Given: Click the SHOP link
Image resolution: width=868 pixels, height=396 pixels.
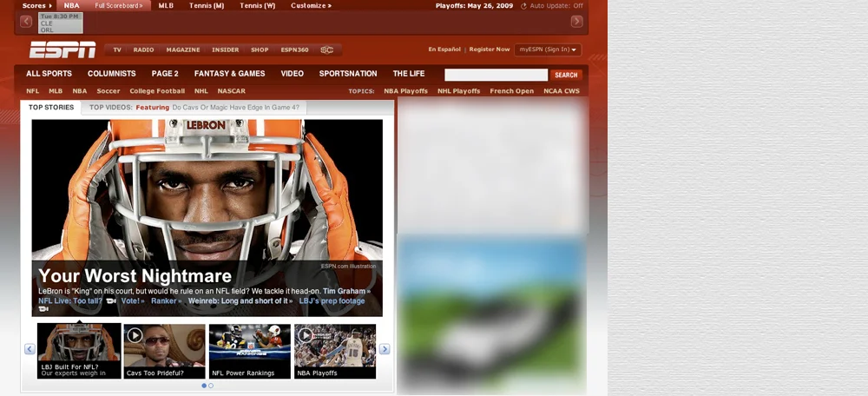Looking at the screenshot, I should [x=260, y=49].
